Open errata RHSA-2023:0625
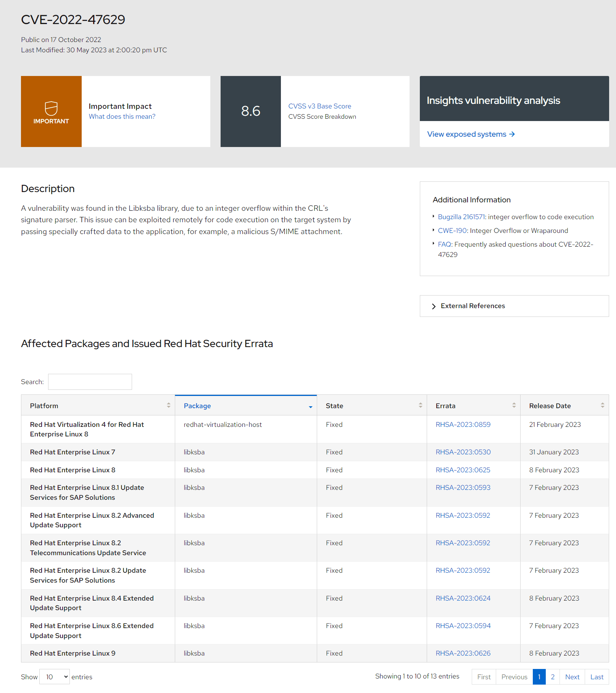 (x=463, y=470)
